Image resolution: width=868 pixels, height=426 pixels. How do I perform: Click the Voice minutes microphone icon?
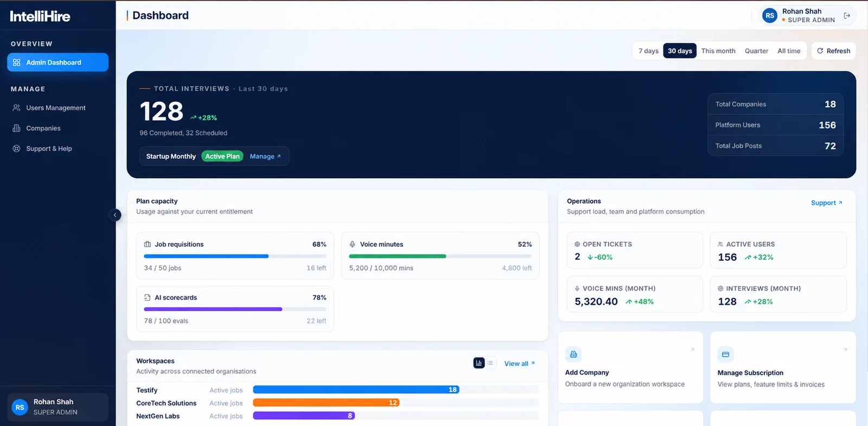(353, 244)
